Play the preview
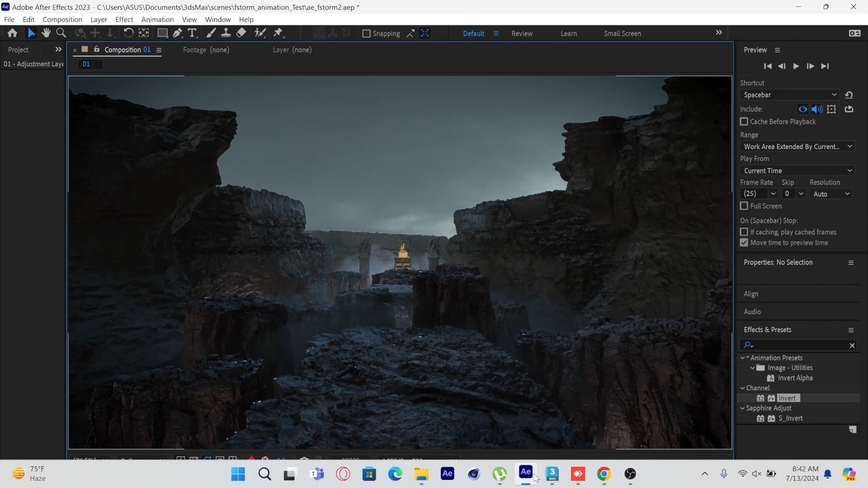The width and height of the screenshot is (868, 488). point(796,66)
